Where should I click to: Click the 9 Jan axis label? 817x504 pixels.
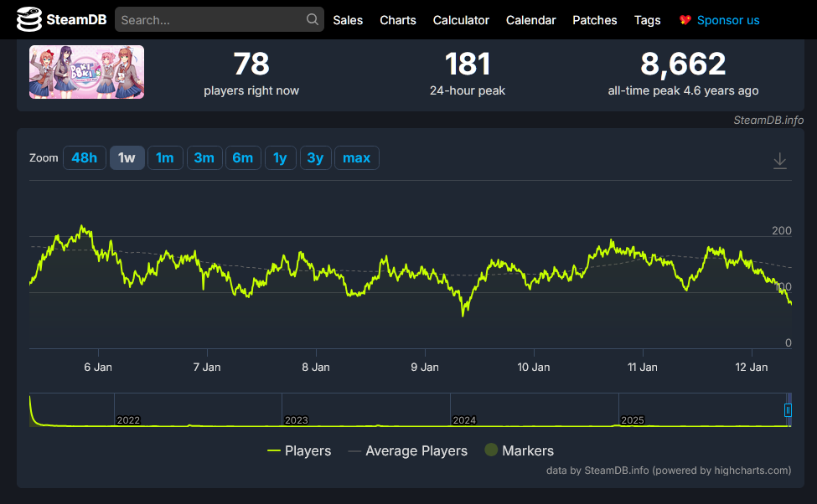pyautogui.click(x=425, y=367)
